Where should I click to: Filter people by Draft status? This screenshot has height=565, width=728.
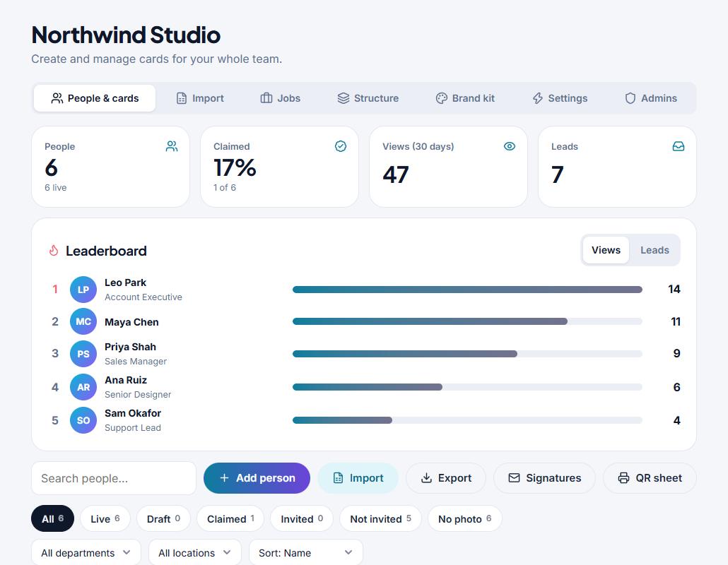(x=163, y=518)
